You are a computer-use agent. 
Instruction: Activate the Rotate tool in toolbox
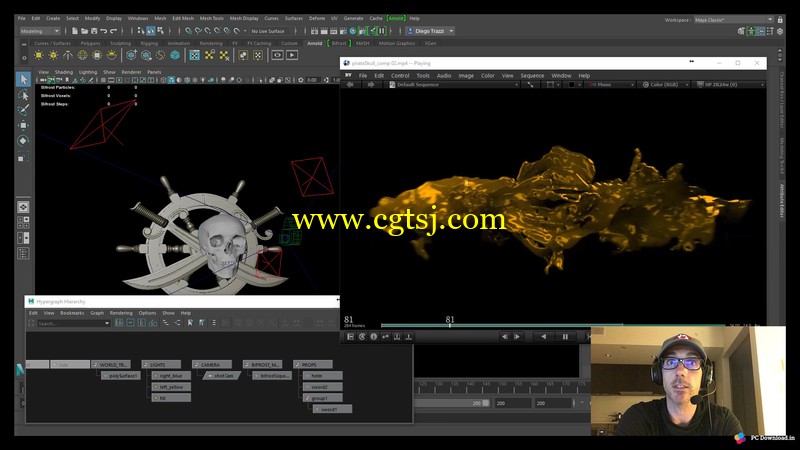pos(23,141)
